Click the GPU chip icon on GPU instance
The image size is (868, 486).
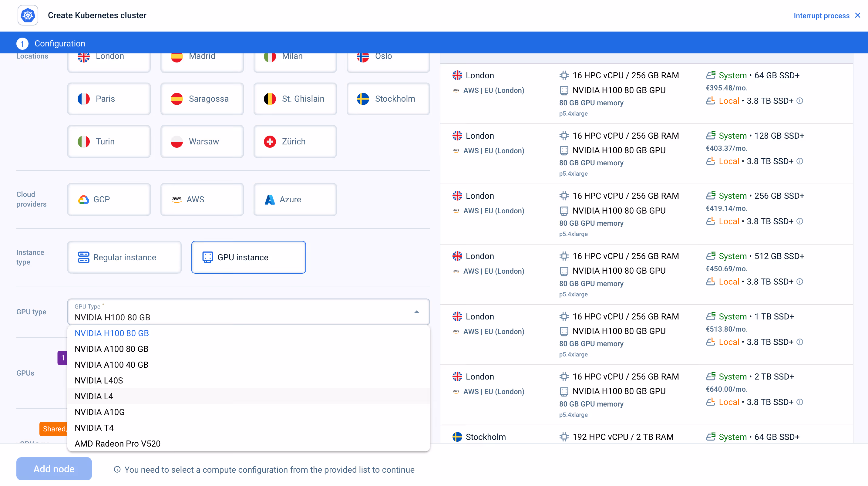point(207,257)
